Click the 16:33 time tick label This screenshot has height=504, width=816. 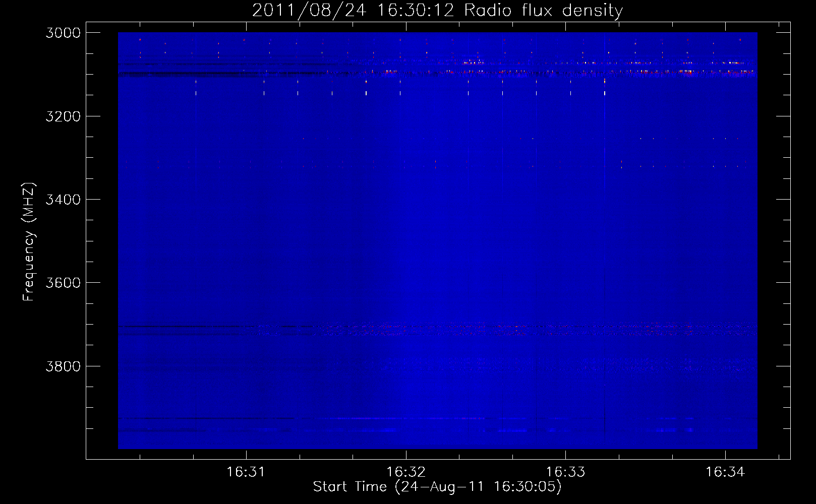point(566,472)
